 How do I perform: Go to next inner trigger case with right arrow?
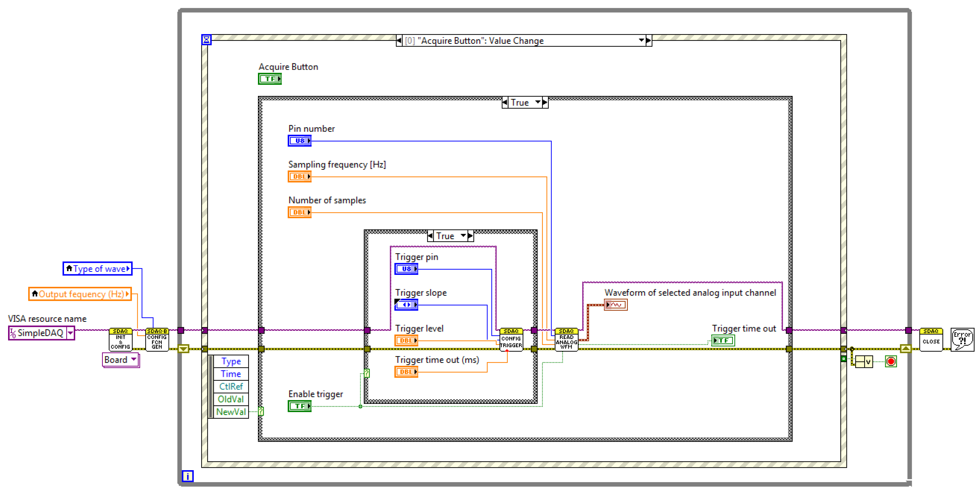470,236
